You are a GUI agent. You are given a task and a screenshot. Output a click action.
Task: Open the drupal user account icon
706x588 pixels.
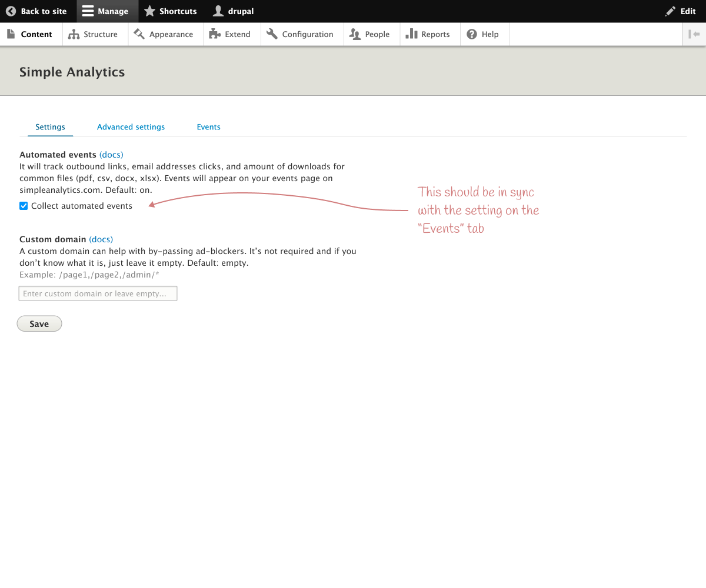(x=218, y=11)
